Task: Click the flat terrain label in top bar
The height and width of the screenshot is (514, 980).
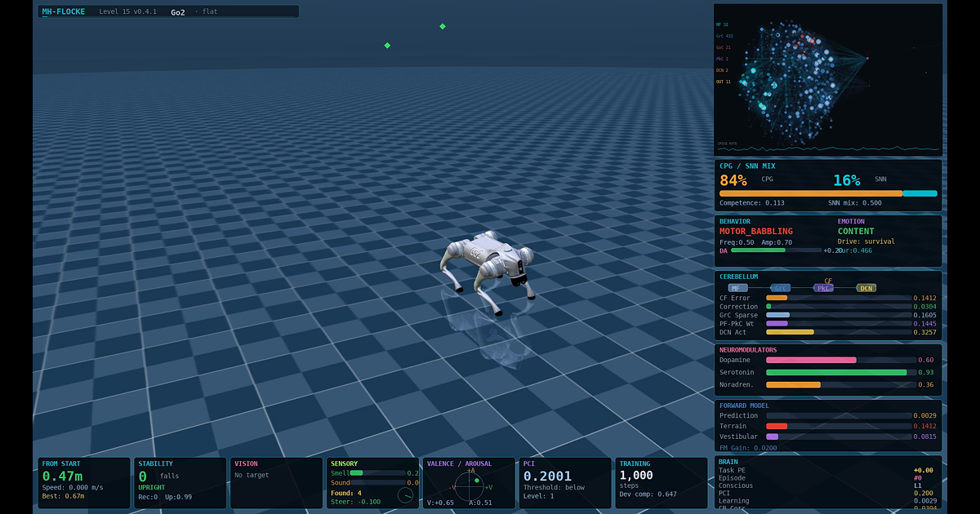Action: coord(211,12)
